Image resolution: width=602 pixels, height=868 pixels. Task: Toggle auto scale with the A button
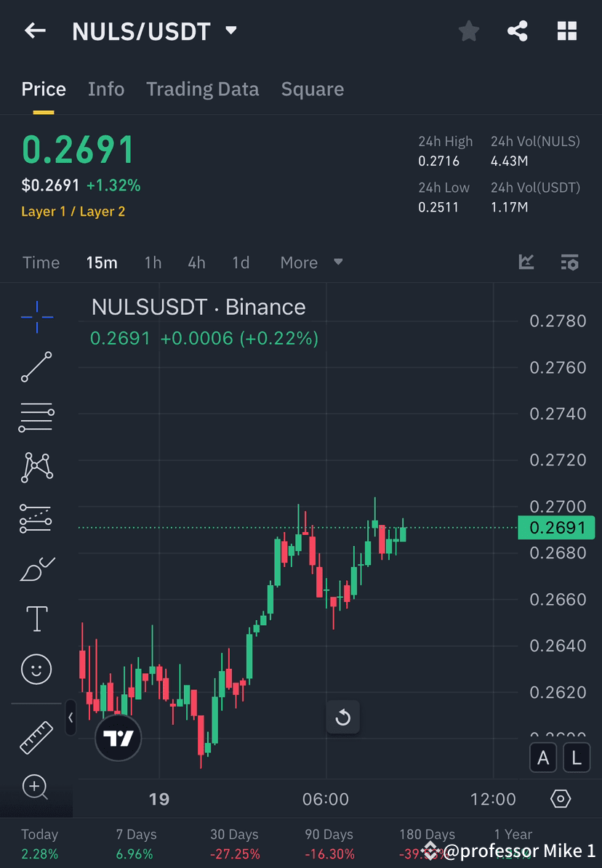[x=543, y=758]
